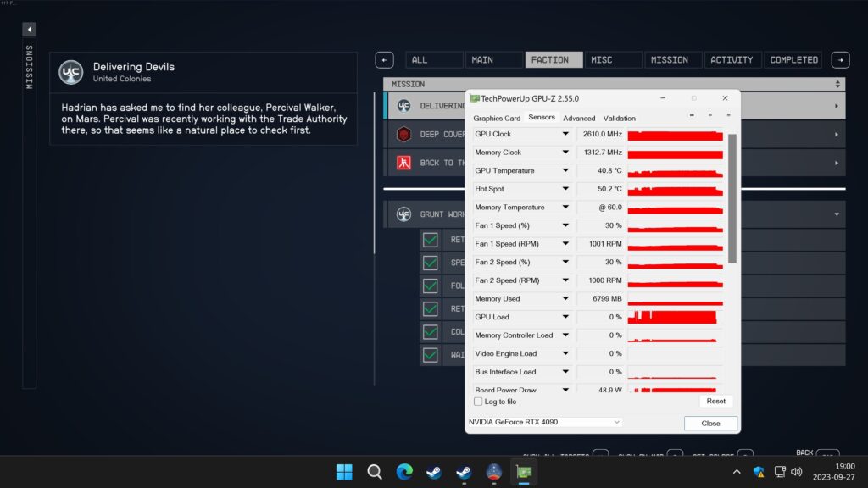Open volume tray icon
Image resolution: width=868 pixels, height=488 pixels.
point(797,472)
